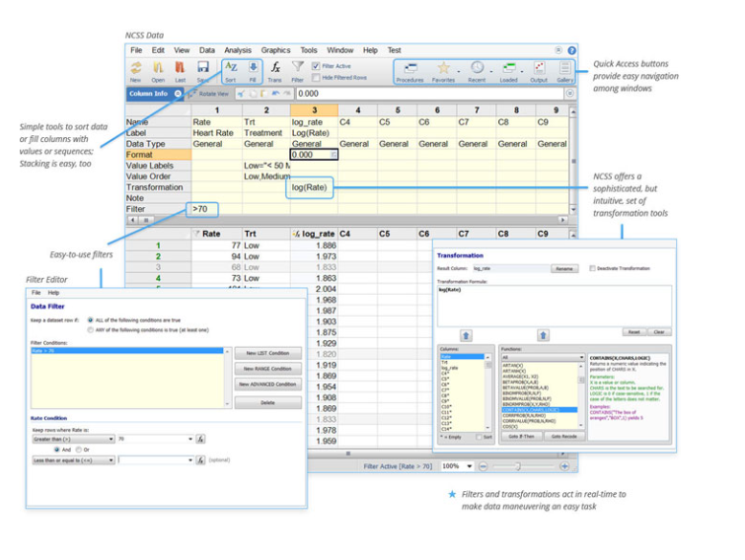Check Deactivate Transformation box
The height and width of the screenshot is (560, 745).
pyautogui.click(x=592, y=267)
